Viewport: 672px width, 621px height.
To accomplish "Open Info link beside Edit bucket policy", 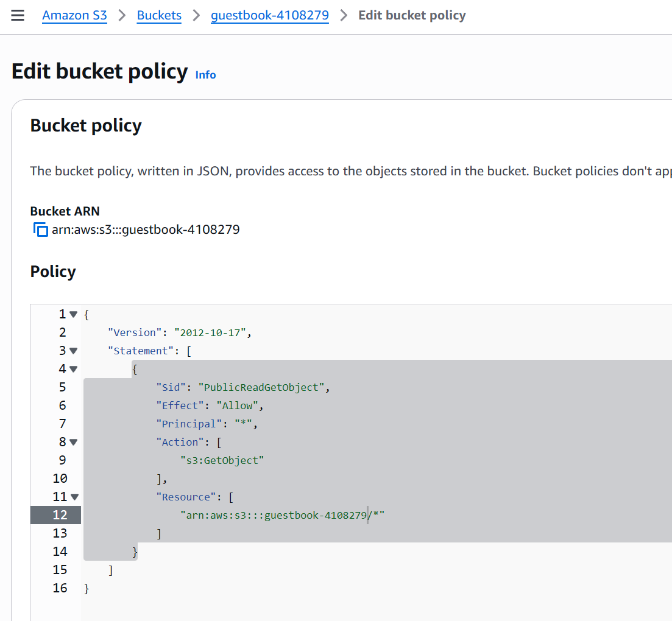I will pyautogui.click(x=205, y=75).
